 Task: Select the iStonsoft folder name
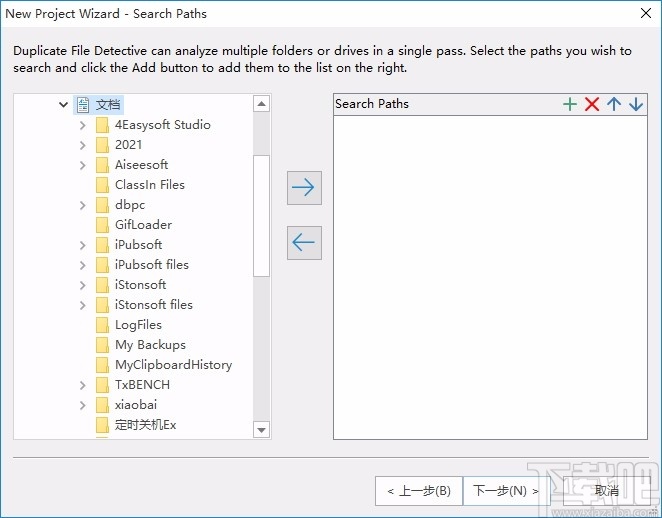[141, 285]
